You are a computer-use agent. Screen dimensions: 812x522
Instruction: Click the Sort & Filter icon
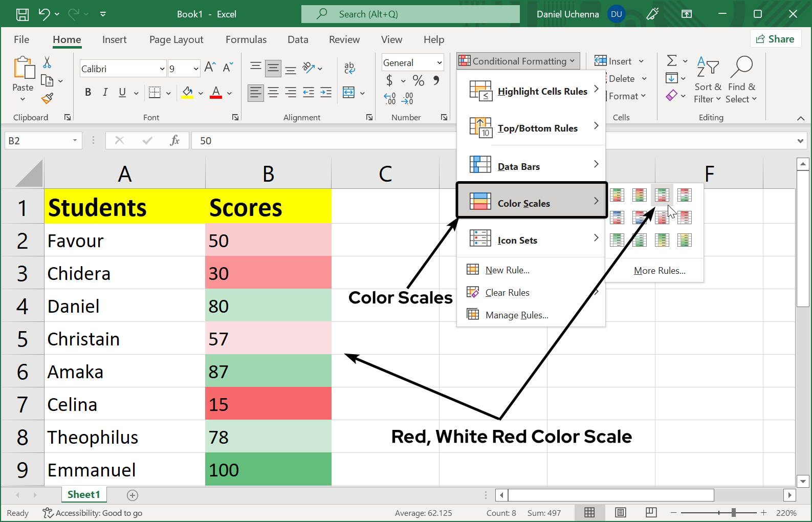coord(708,67)
